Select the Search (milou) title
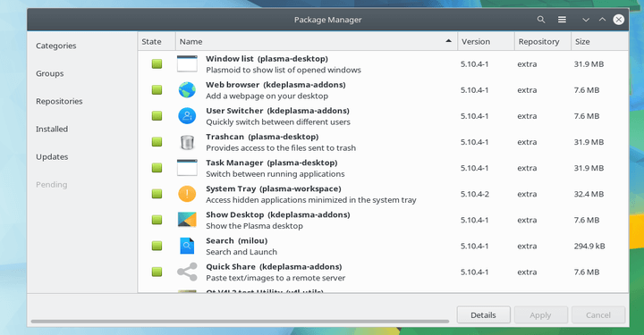Image resolution: width=644 pixels, height=335 pixels. (236, 240)
